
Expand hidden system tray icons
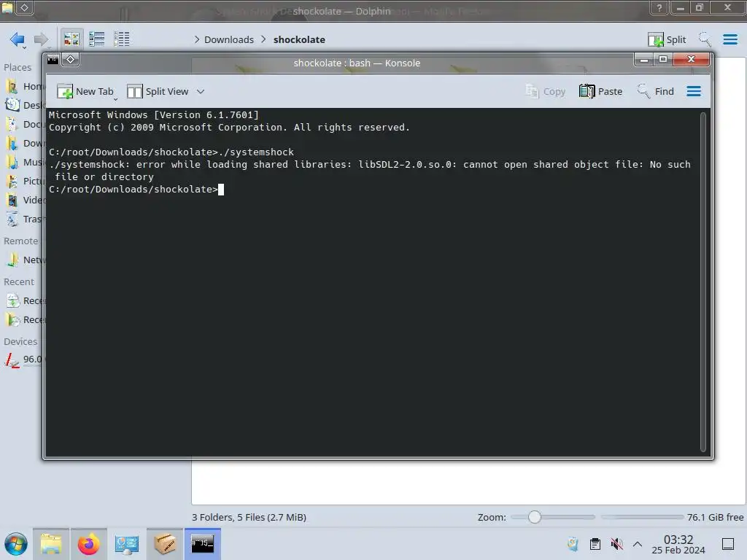point(638,544)
